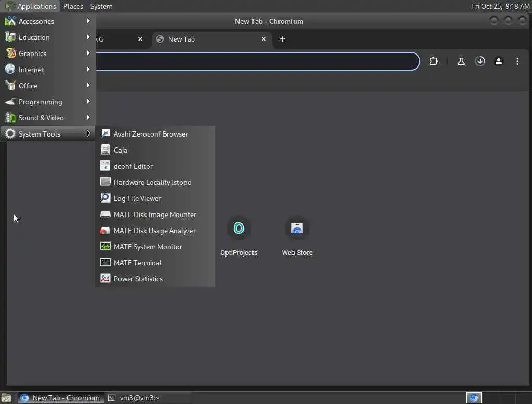The width and height of the screenshot is (532, 404).
Task: Click the Caja file manager icon
Action: click(105, 150)
